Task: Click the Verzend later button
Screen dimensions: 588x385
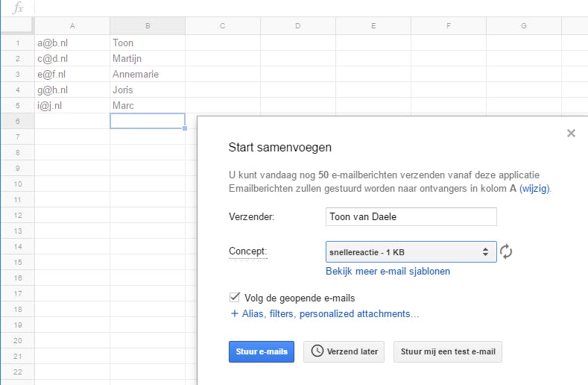Action: tap(344, 351)
